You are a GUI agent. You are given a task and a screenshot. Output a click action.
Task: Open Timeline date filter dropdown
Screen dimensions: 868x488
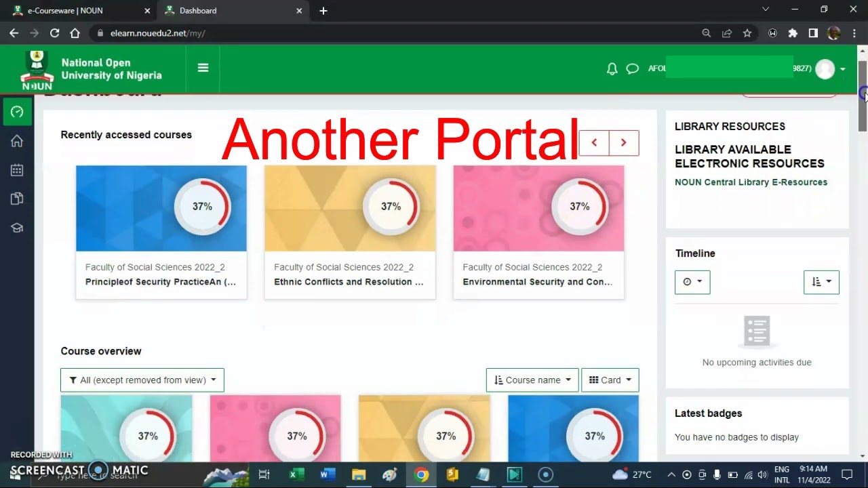[x=692, y=282]
